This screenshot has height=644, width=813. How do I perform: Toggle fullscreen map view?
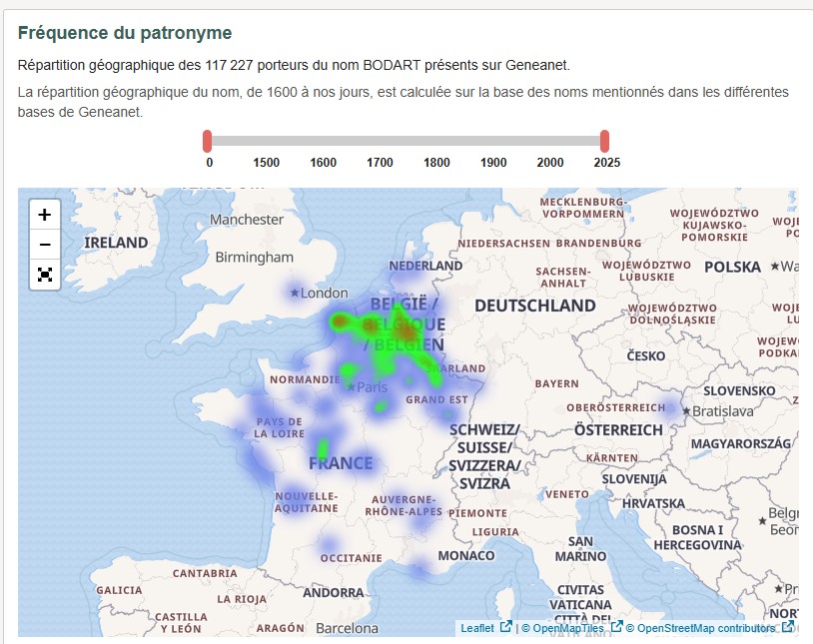(x=44, y=275)
